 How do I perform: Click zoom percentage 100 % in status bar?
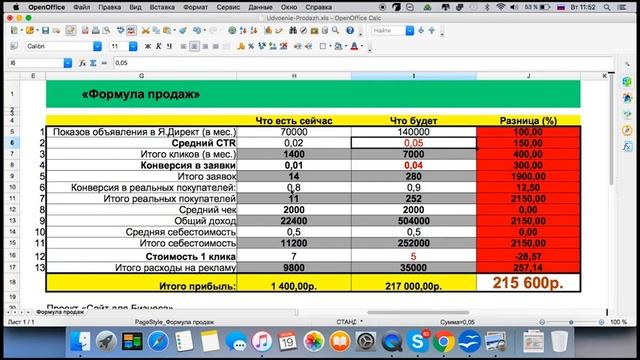[x=618, y=322]
